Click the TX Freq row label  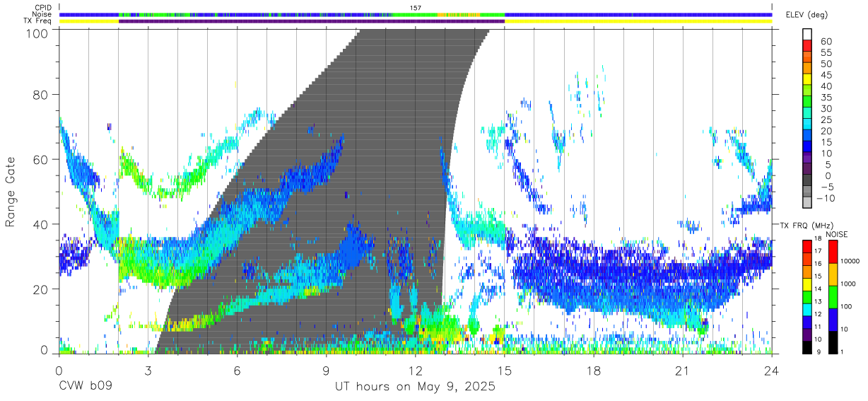[37, 21]
